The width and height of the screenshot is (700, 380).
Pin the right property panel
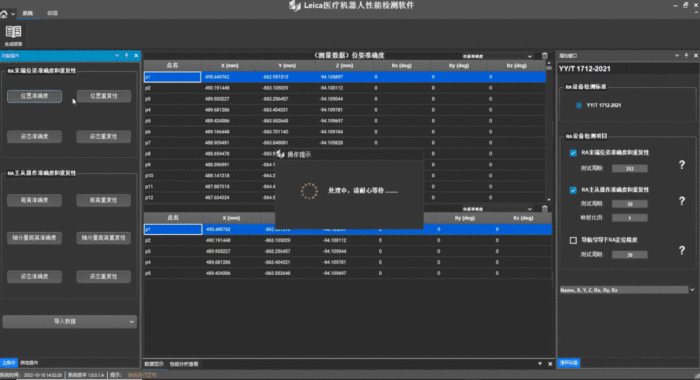coord(686,55)
